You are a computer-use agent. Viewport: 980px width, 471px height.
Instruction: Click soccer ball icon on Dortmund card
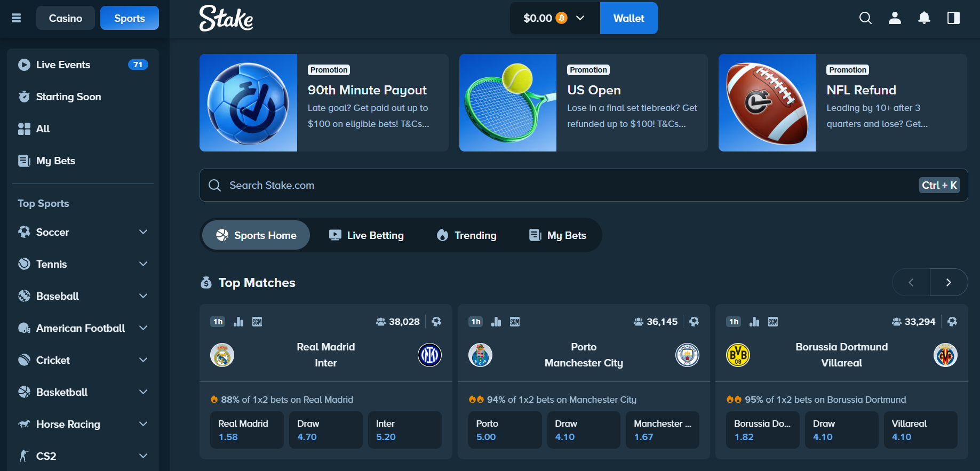[x=952, y=322]
